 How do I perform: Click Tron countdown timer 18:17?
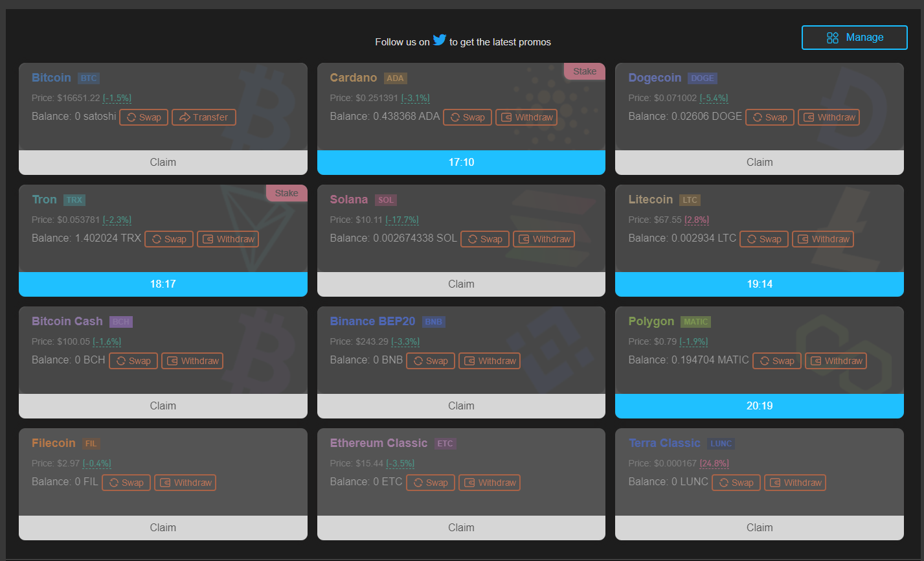[x=163, y=284]
